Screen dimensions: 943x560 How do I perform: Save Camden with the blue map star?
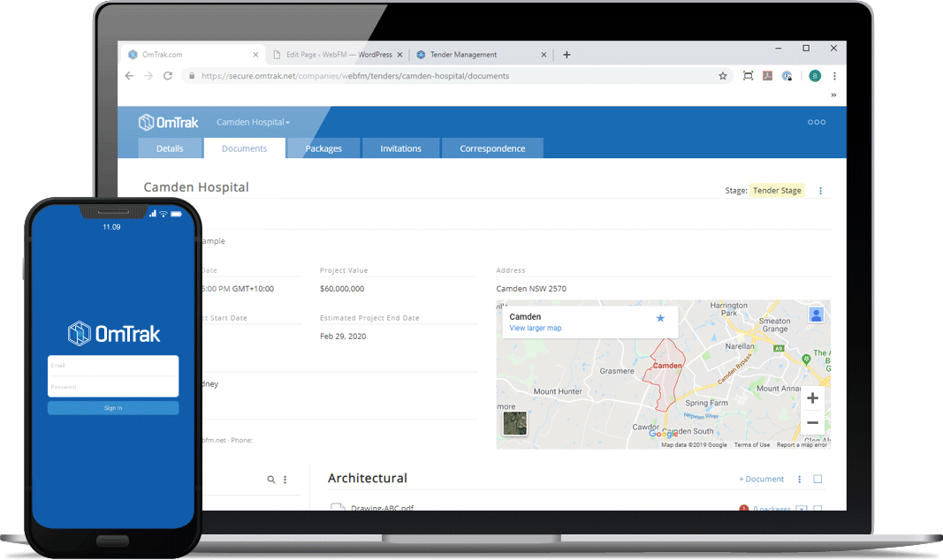click(660, 318)
